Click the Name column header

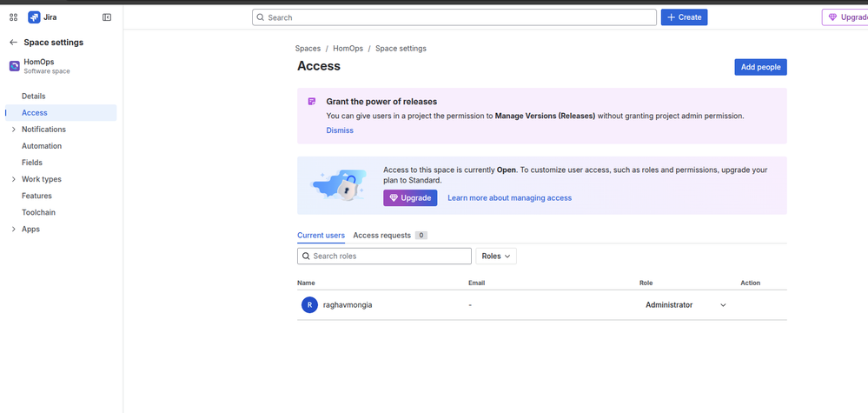pos(306,283)
